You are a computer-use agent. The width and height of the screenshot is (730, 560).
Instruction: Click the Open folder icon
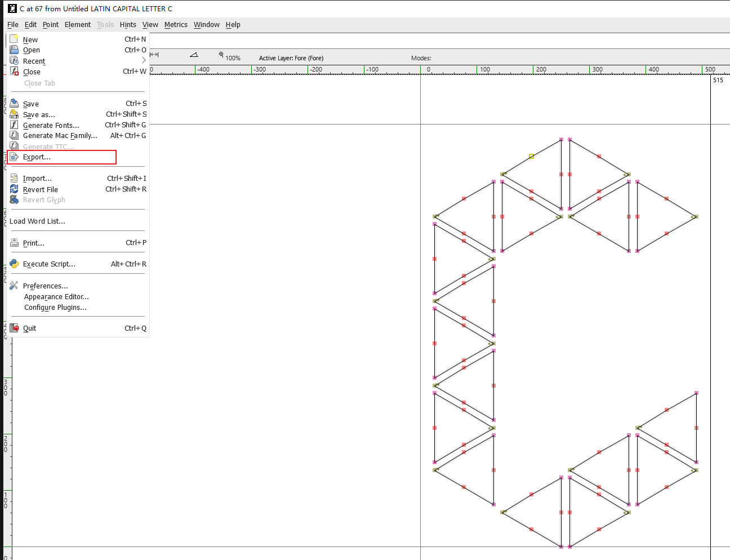point(14,50)
